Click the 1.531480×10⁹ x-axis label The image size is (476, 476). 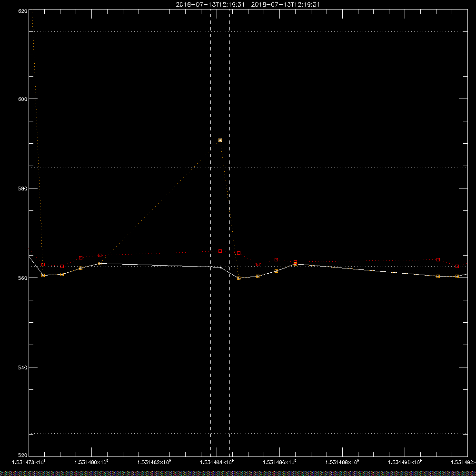coord(92,462)
